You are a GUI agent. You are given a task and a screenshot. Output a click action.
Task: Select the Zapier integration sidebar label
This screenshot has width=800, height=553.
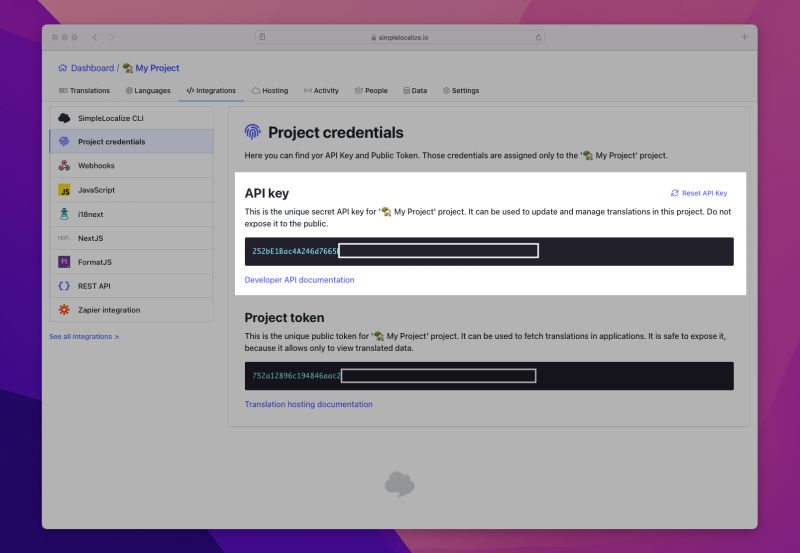point(109,310)
